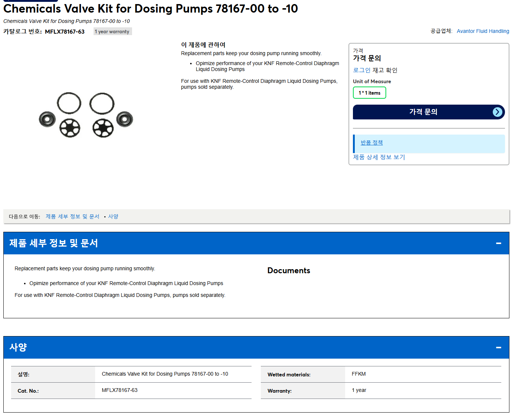Collapse the 사양 section
The image size is (512, 420).
498,348
